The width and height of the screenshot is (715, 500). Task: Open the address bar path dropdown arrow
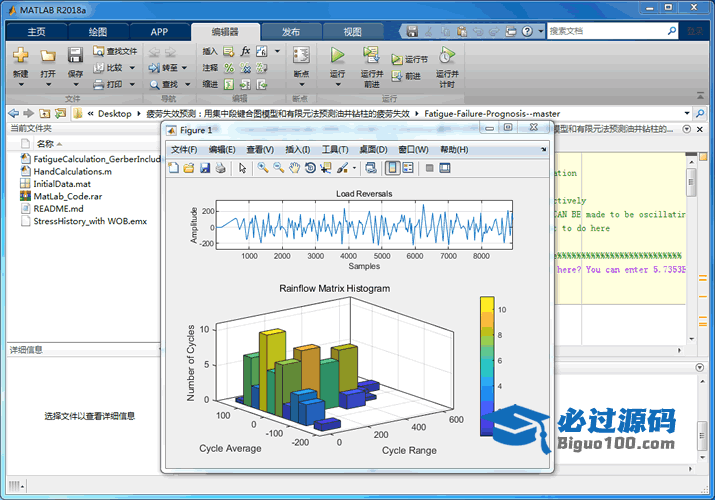pyautogui.click(x=687, y=113)
